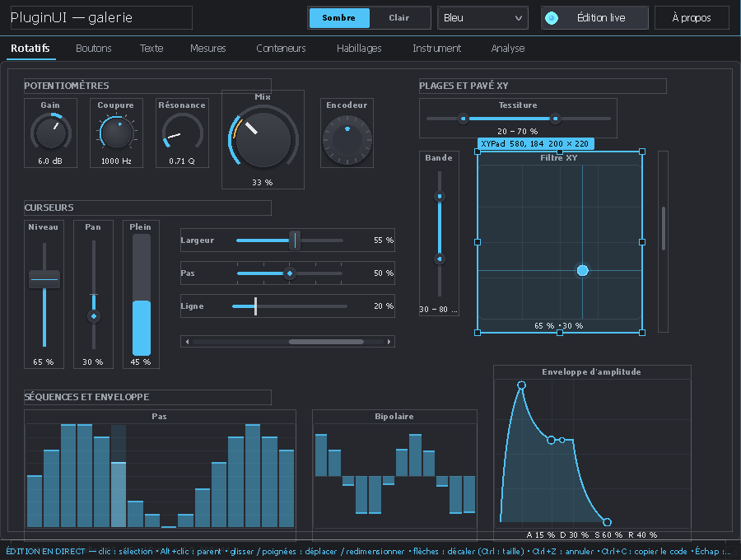The image size is (741, 560).
Task: Switch theme to Clair
Action: 398,18
